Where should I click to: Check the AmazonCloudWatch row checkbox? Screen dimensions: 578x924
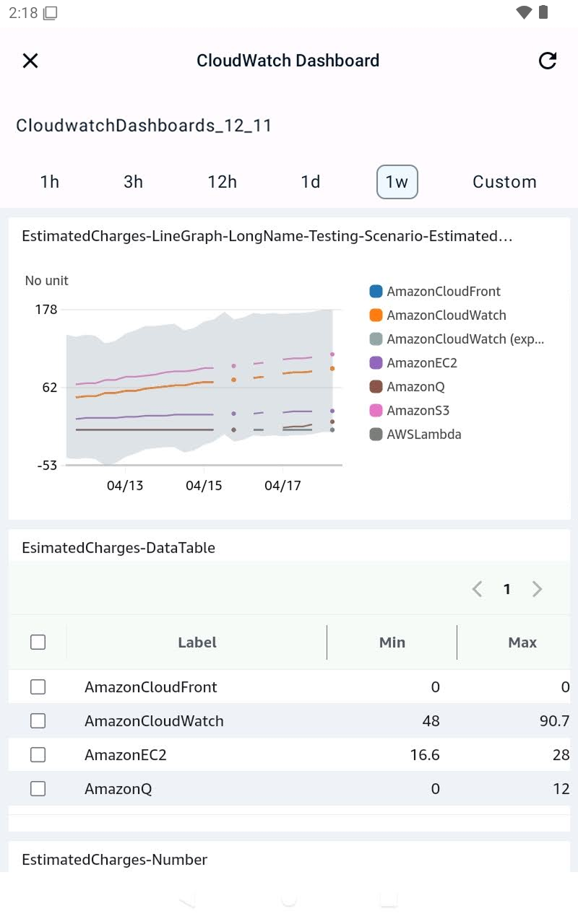click(x=38, y=721)
